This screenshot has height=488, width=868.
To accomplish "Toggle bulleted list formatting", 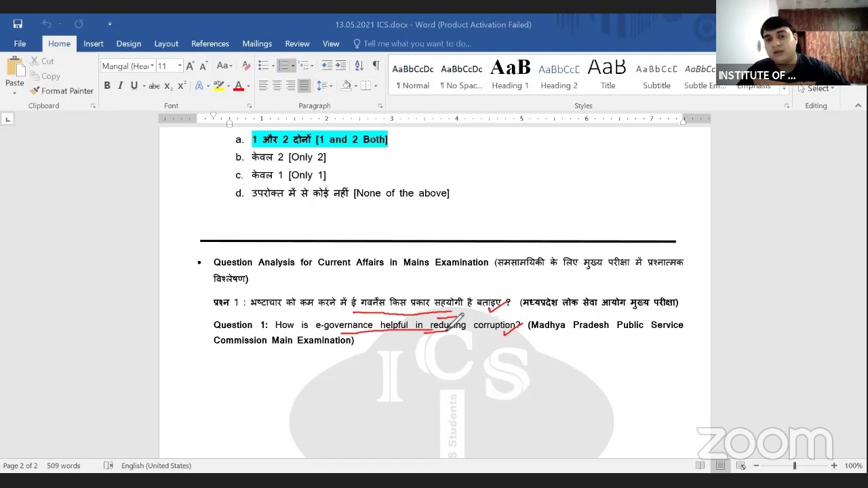I will 263,66.
